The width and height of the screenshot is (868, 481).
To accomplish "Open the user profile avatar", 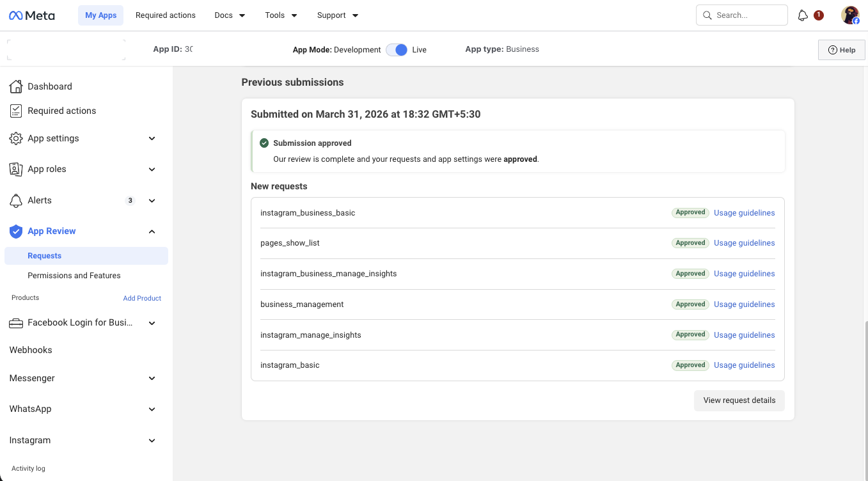I will click(850, 15).
